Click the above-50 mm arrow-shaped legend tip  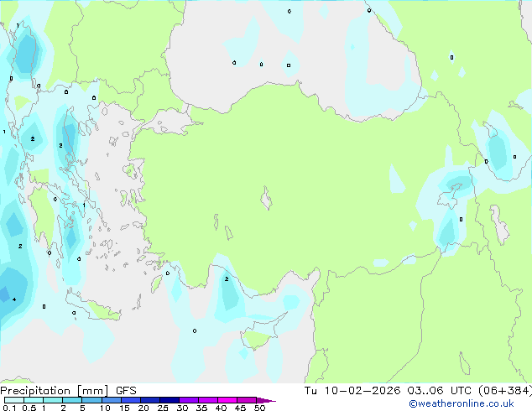click(266, 400)
